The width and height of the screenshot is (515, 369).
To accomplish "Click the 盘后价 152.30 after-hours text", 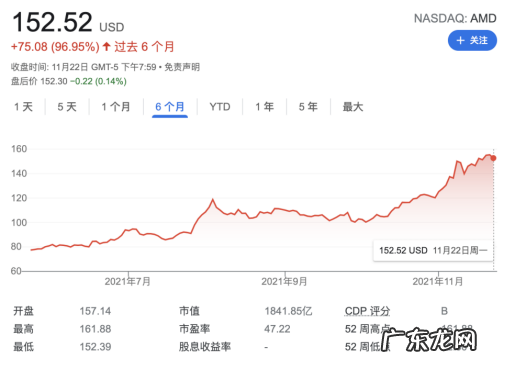I will [x=39, y=81].
